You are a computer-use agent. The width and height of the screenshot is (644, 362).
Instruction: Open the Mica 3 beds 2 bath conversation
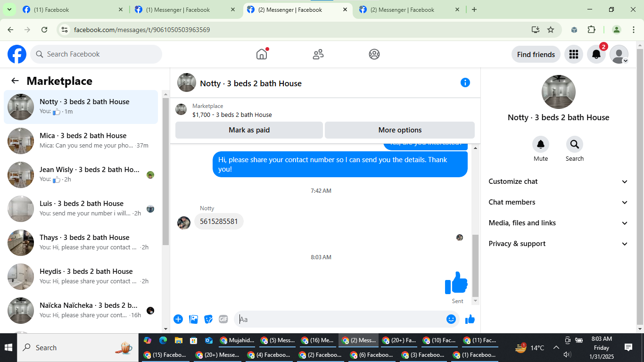pyautogui.click(x=81, y=140)
